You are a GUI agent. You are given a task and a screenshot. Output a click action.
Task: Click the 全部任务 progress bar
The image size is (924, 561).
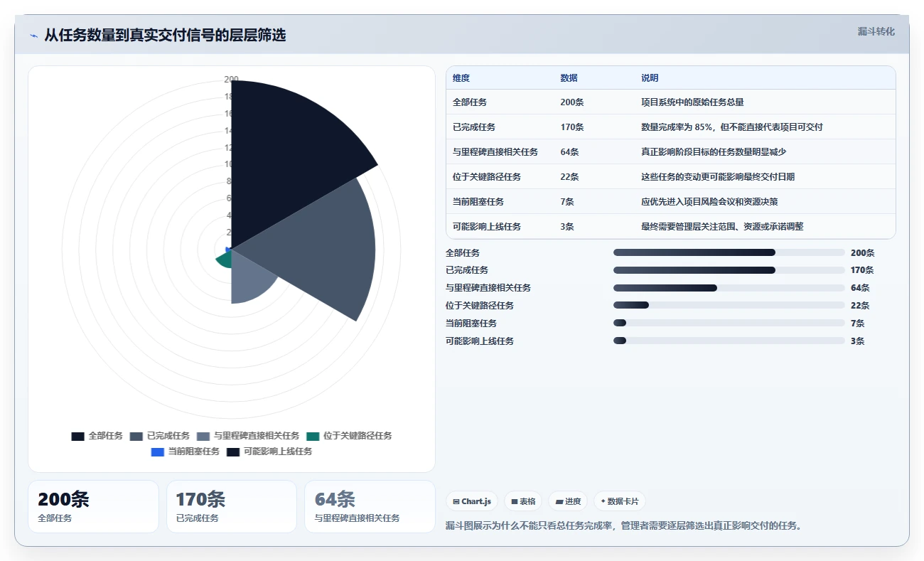729,252
